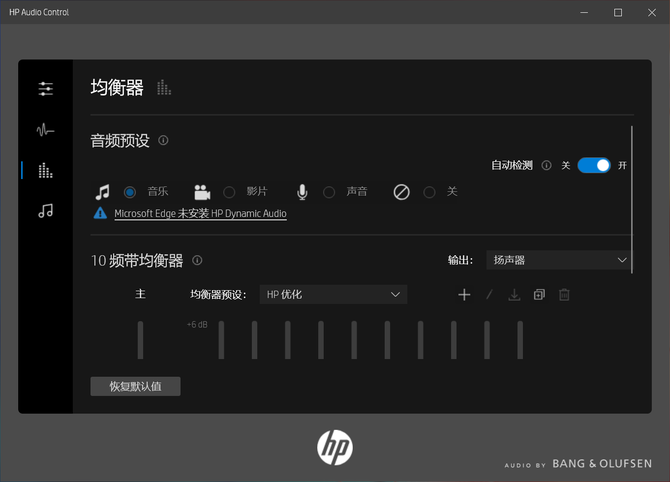Close the HP Audio Control window
This screenshot has height=482, width=670.
[652, 12]
